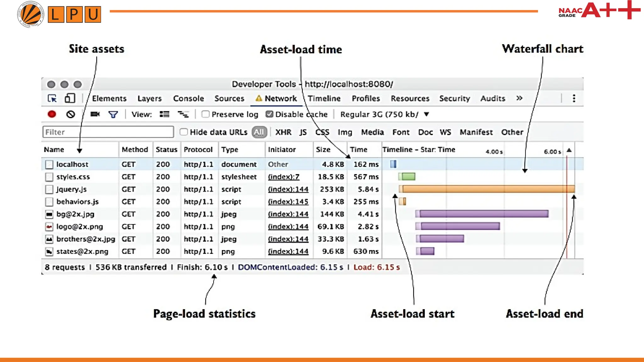Click the clear network log icon
Image resolution: width=644 pixels, height=362 pixels.
pyautogui.click(x=70, y=114)
